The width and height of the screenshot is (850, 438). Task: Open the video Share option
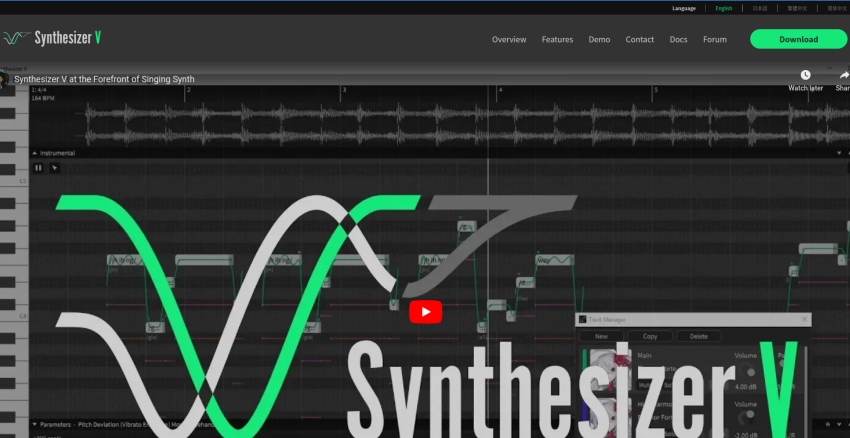(843, 80)
